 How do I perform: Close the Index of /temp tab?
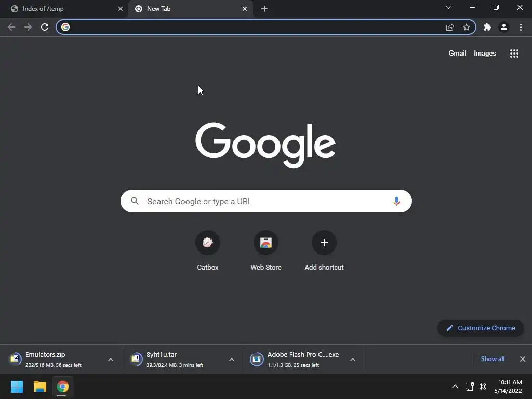click(x=121, y=9)
